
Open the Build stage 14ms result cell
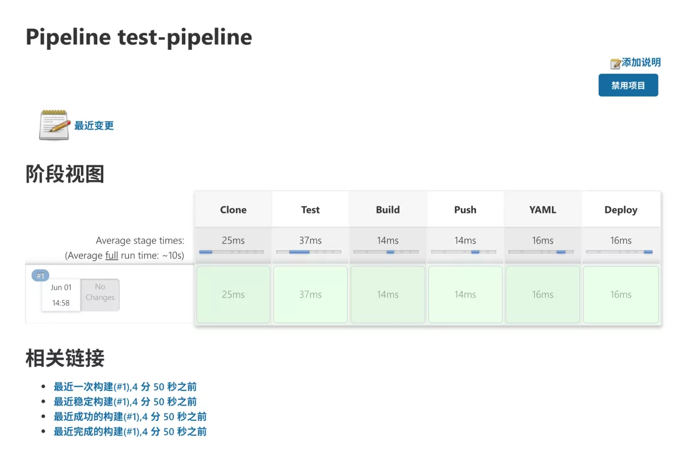coord(388,295)
